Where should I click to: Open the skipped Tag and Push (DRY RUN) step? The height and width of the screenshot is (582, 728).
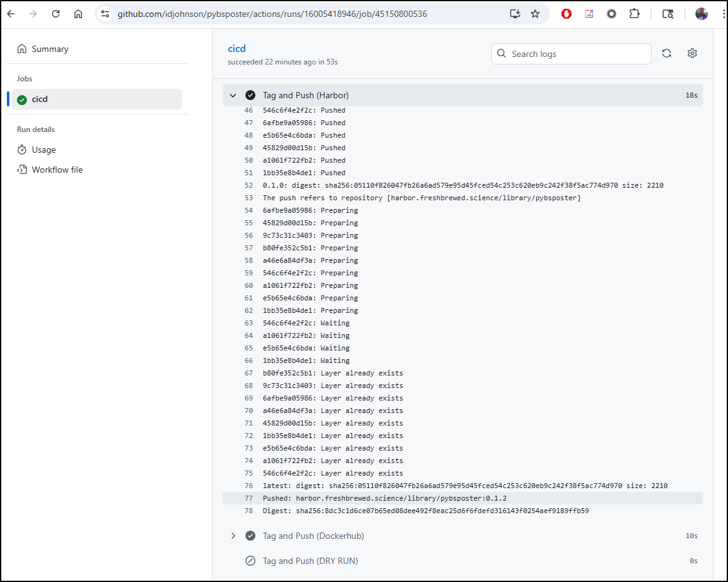[x=310, y=561]
